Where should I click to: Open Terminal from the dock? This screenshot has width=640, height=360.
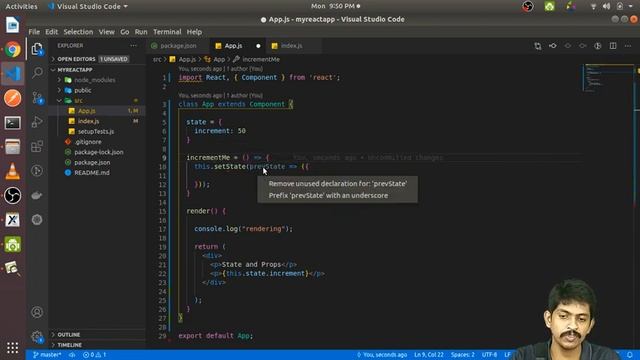point(13,123)
